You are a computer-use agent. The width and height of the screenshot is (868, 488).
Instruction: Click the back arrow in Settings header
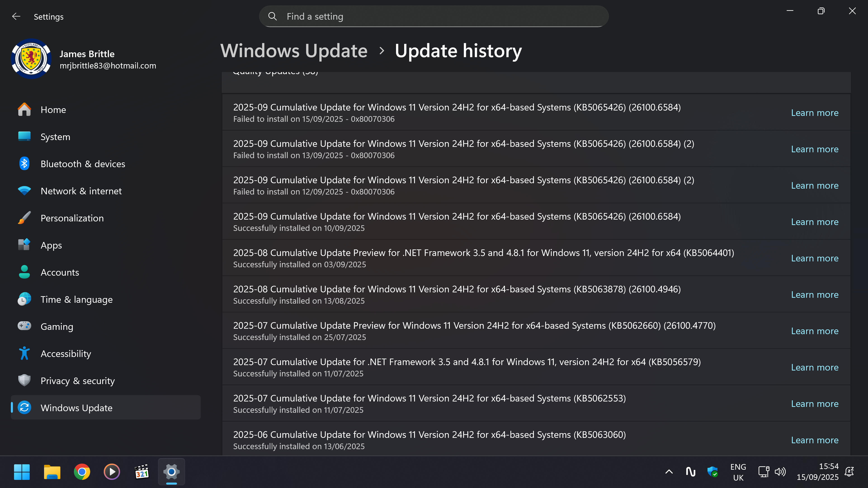point(16,16)
